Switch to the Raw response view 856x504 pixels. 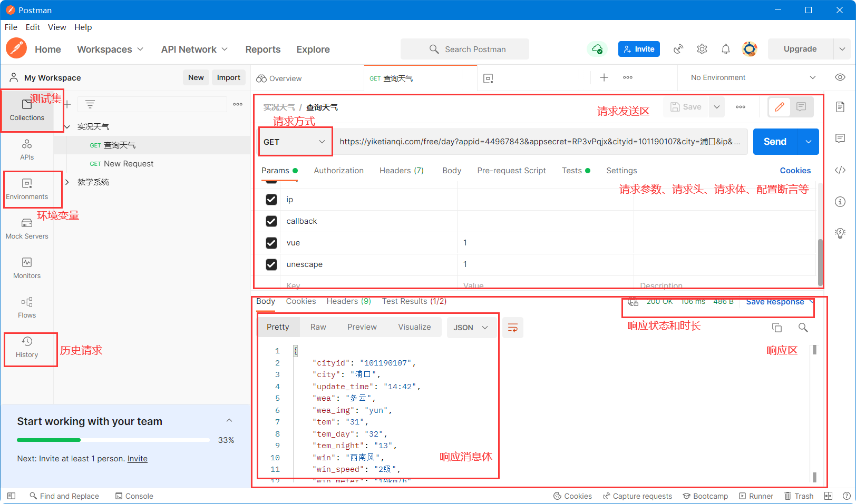(x=318, y=327)
